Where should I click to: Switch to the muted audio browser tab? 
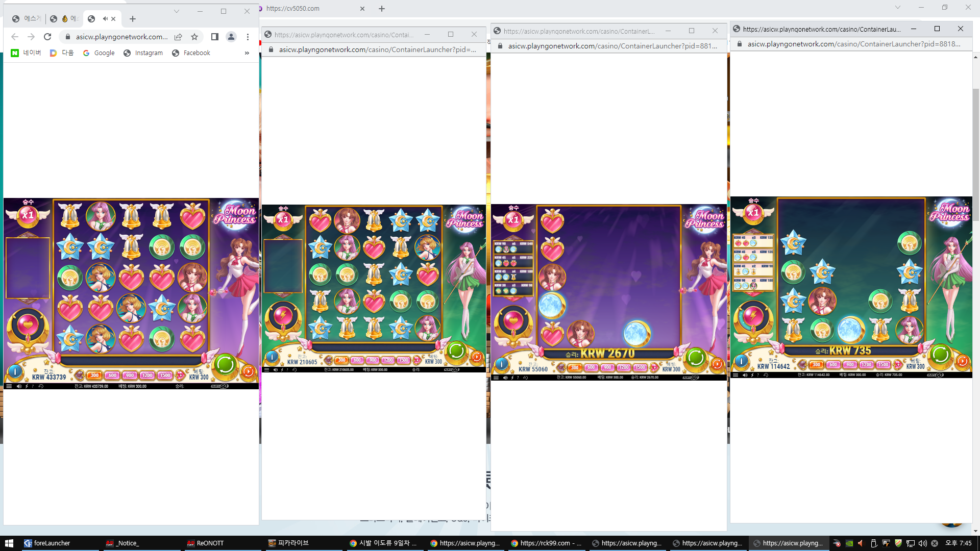pyautogui.click(x=102, y=19)
